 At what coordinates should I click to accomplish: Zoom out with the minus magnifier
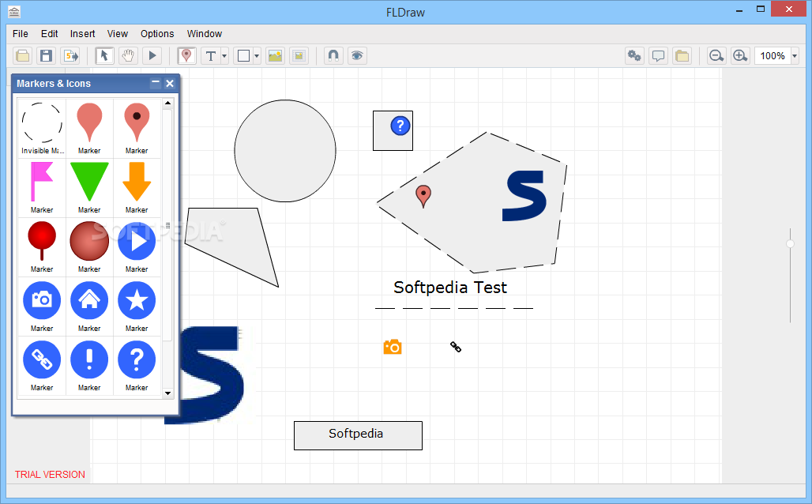(x=716, y=55)
